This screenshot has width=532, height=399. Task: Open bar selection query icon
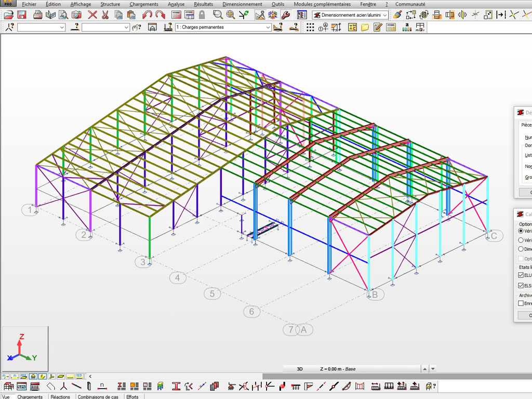[75, 27]
